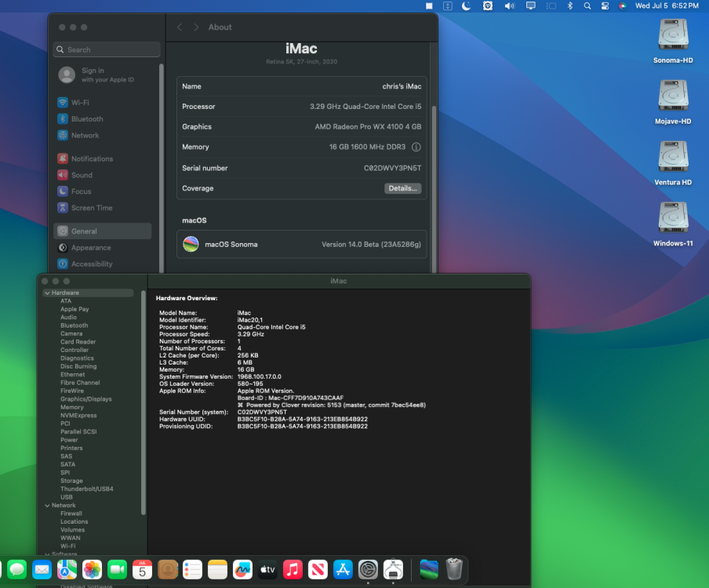The height and width of the screenshot is (588, 709).
Task: Open Control Center in menu bar
Action: pos(605,5)
